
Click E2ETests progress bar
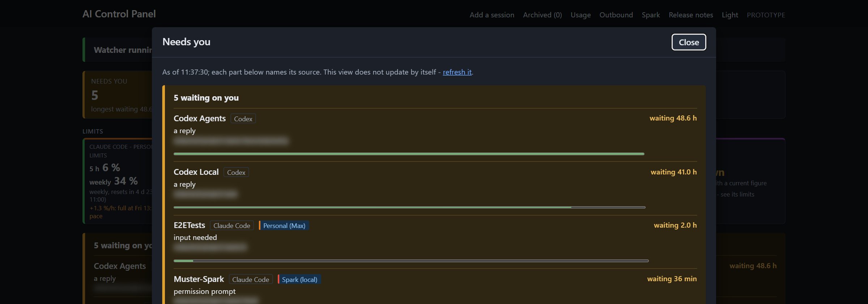(411, 261)
